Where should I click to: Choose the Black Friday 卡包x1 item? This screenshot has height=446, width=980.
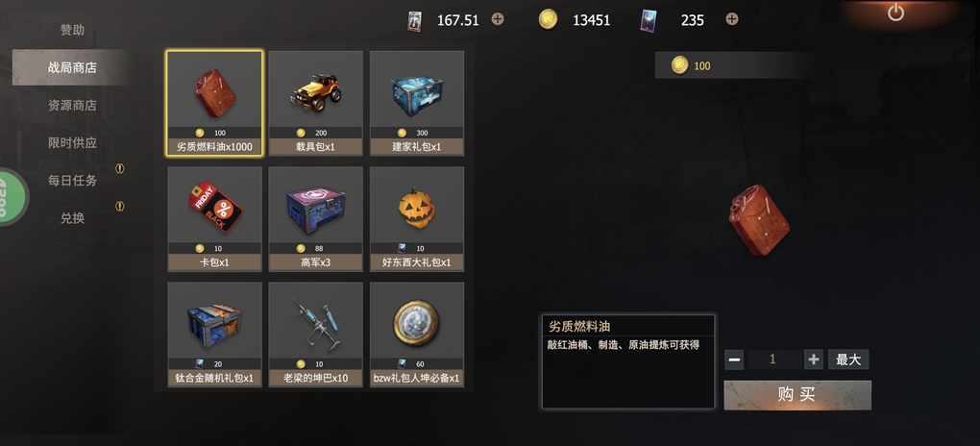click(x=214, y=219)
